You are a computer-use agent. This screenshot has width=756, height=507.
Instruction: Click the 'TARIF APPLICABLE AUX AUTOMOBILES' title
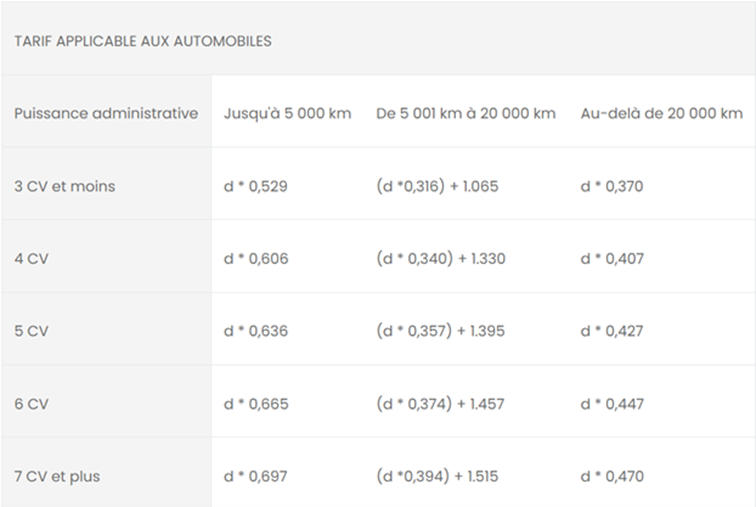point(143,41)
